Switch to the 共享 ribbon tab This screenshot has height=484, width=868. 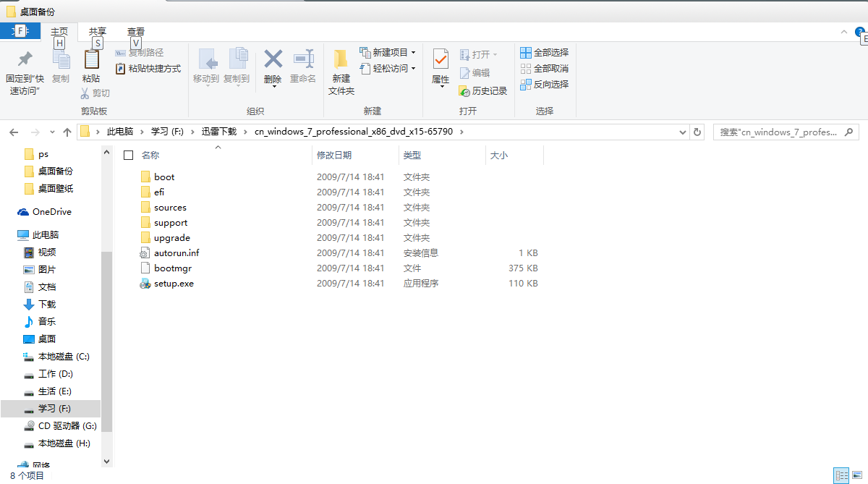point(98,32)
